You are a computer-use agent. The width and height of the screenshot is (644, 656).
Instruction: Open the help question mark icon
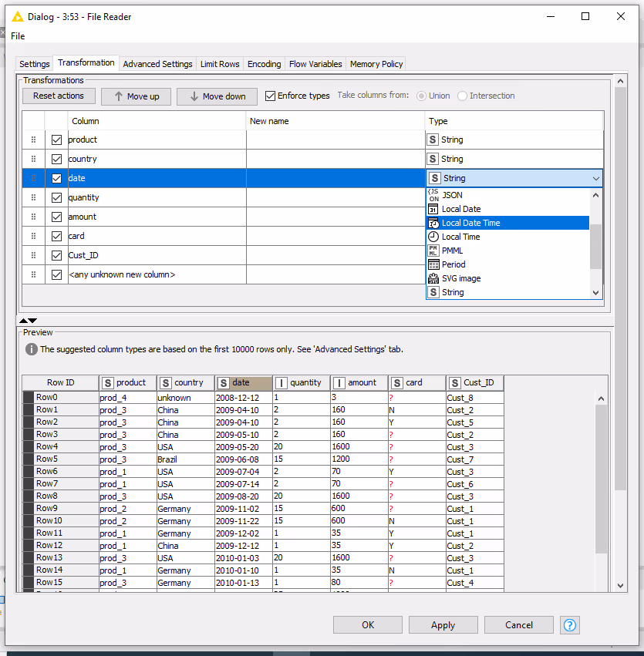[570, 624]
